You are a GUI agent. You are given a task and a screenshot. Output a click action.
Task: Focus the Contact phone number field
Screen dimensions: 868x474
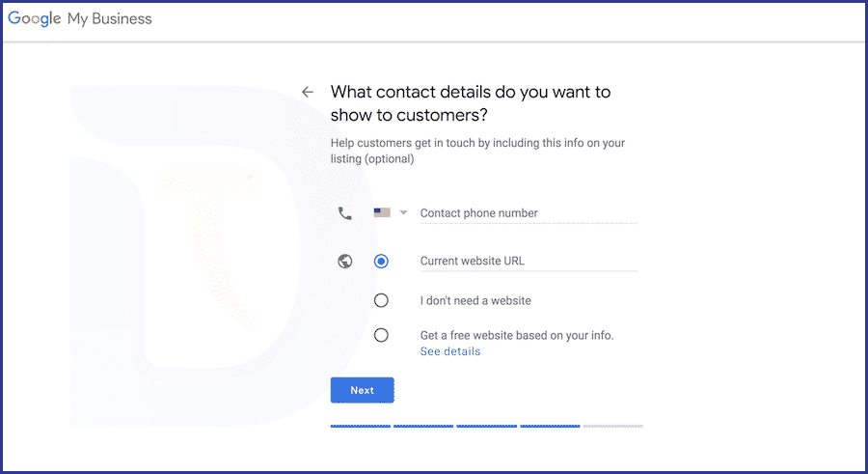tap(529, 213)
